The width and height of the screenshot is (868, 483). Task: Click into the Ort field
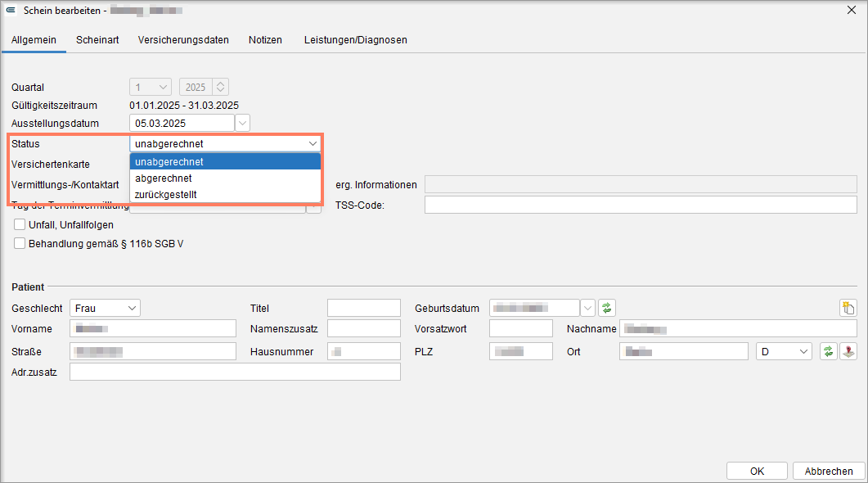click(684, 351)
